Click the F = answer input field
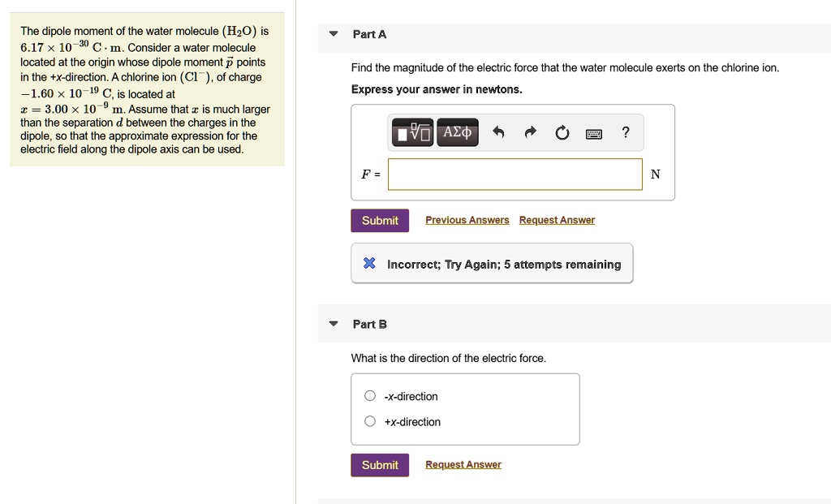The image size is (831, 504). coord(515,174)
